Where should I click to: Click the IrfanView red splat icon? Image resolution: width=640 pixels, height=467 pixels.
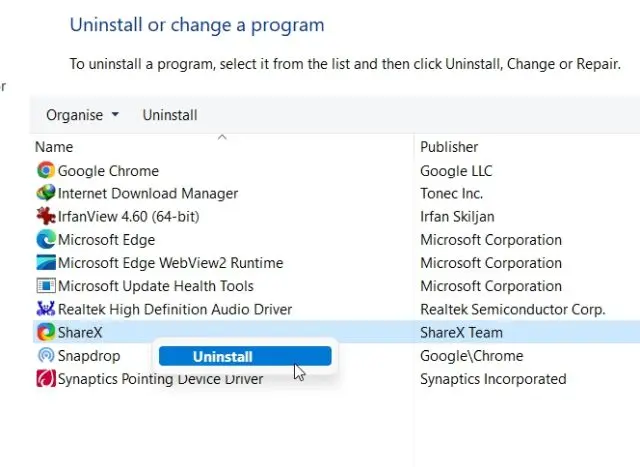46,216
